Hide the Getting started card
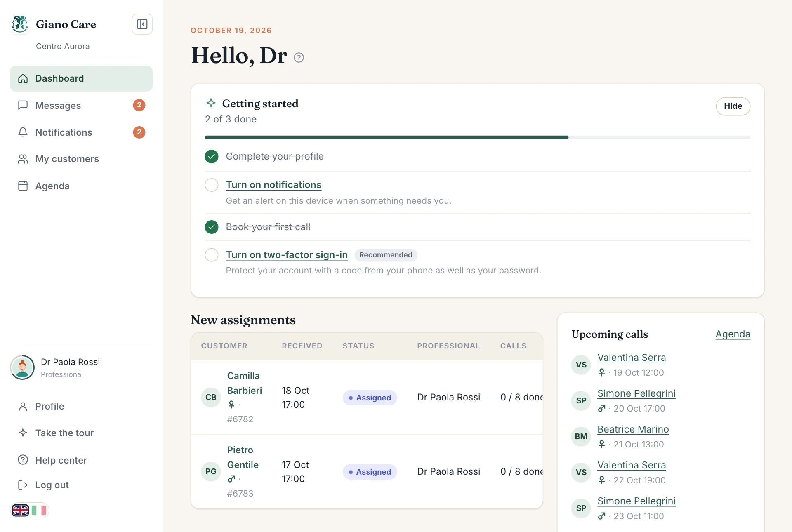792x532 pixels. point(733,106)
